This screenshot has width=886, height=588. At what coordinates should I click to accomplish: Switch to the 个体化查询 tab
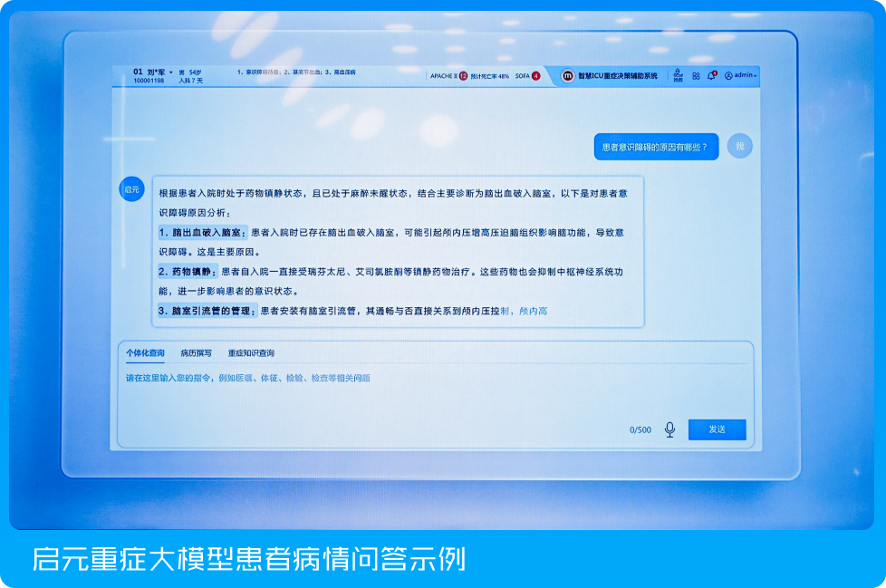point(145,353)
